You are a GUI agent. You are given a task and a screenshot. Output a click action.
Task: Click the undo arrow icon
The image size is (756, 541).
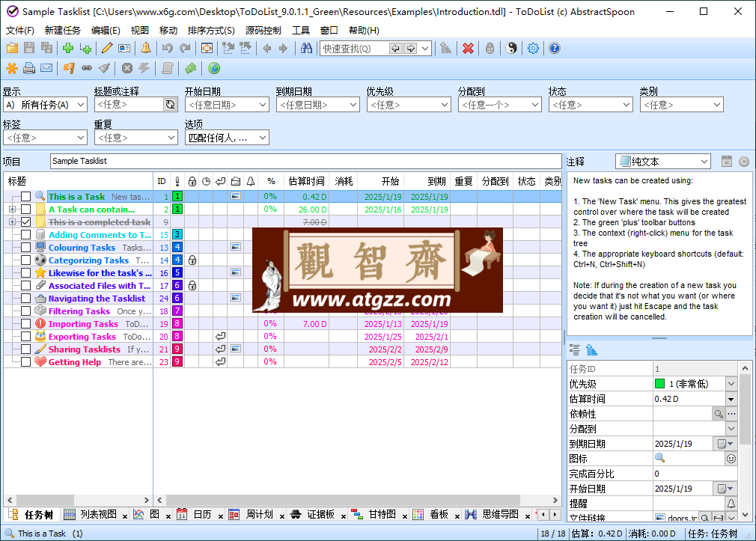coord(168,48)
